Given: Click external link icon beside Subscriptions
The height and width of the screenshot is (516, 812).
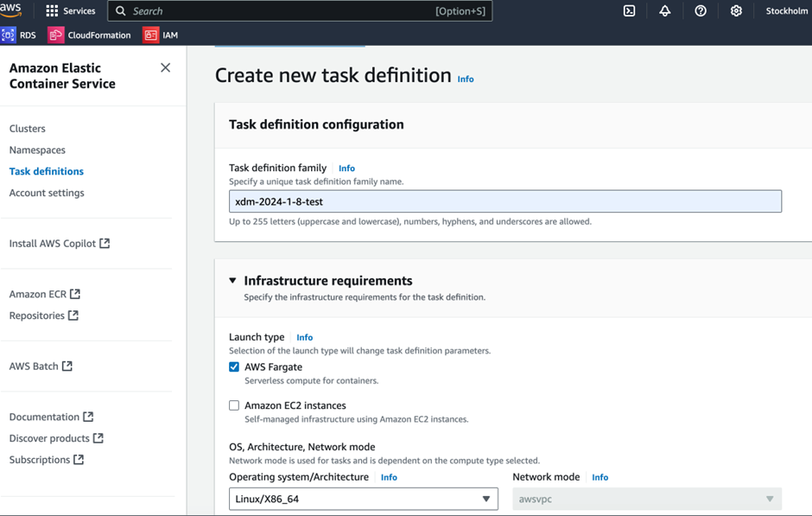Looking at the screenshot, I should 79,460.
